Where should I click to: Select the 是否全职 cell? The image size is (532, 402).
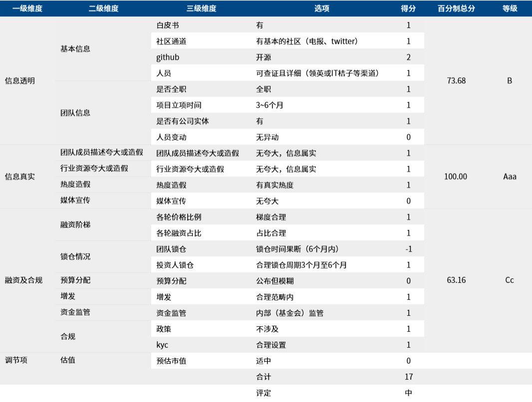coord(171,89)
